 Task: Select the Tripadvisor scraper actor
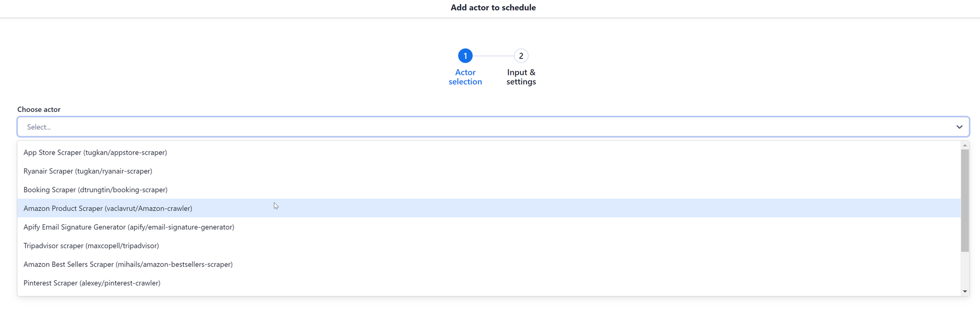tap(91, 245)
